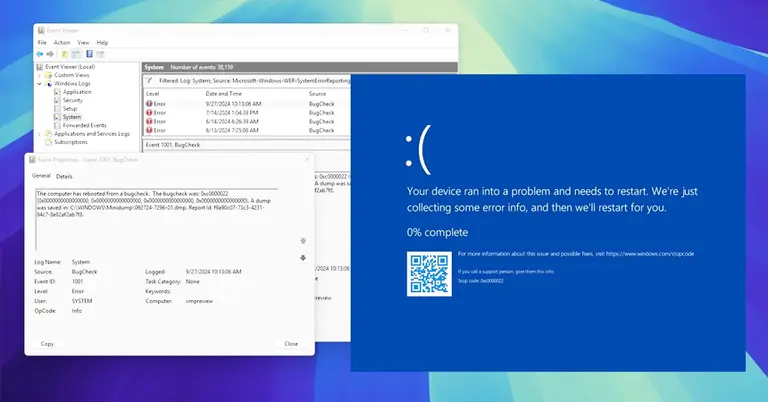Select the 6/13/2024 7:25:08 AM error event
768x402 pixels.
click(x=247, y=130)
